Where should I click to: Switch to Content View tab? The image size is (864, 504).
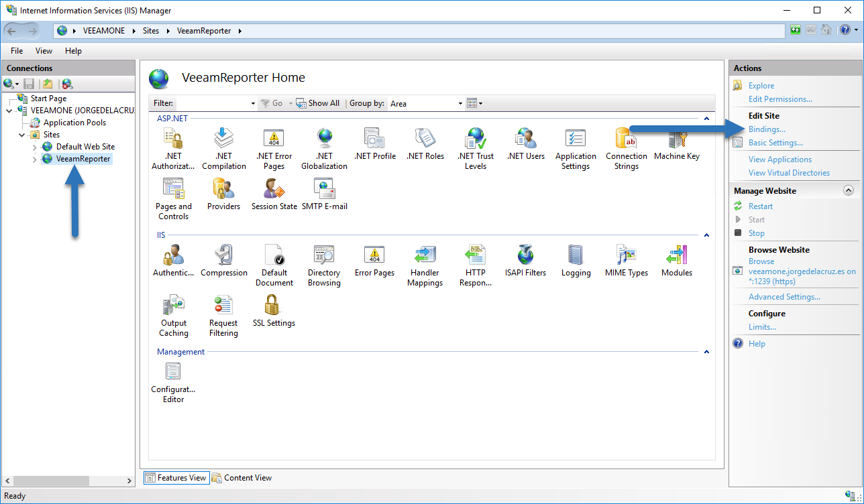pos(242,478)
